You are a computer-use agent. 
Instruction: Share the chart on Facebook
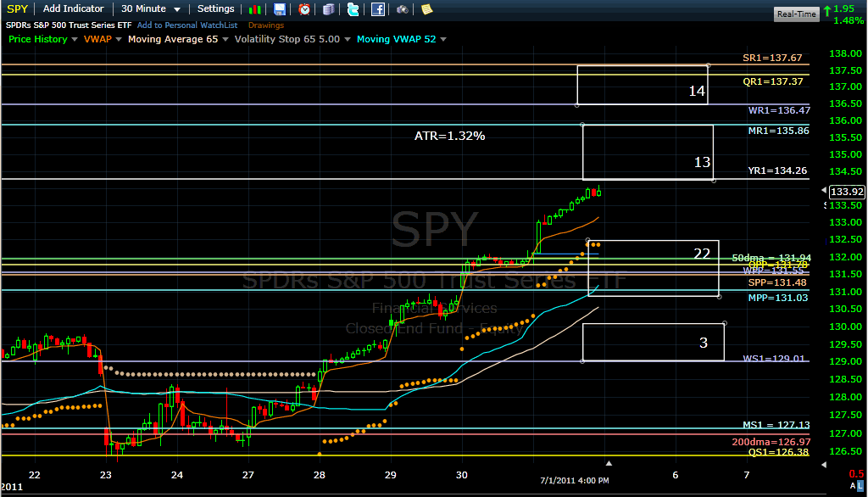377,9
